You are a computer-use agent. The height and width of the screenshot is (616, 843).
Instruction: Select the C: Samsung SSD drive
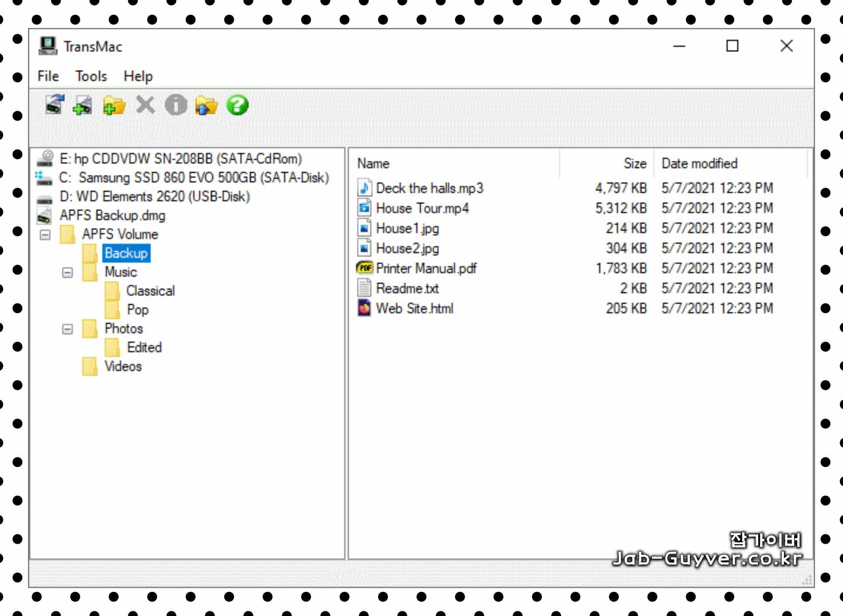[194, 177]
